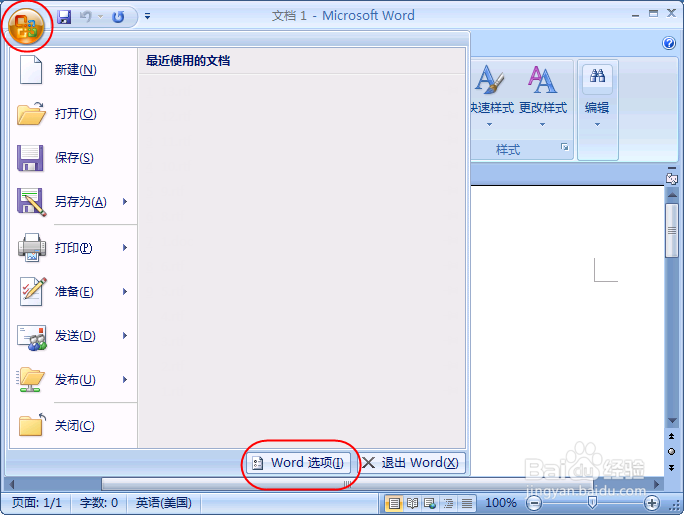Switch to Full Screen Reading view

tap(412, 504)
